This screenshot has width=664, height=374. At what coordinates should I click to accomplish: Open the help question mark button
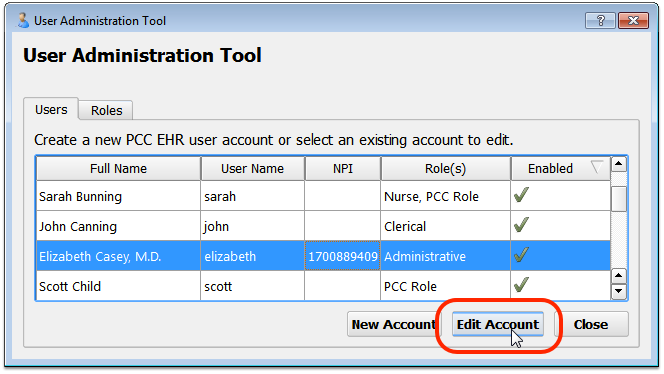click(600, 20)
